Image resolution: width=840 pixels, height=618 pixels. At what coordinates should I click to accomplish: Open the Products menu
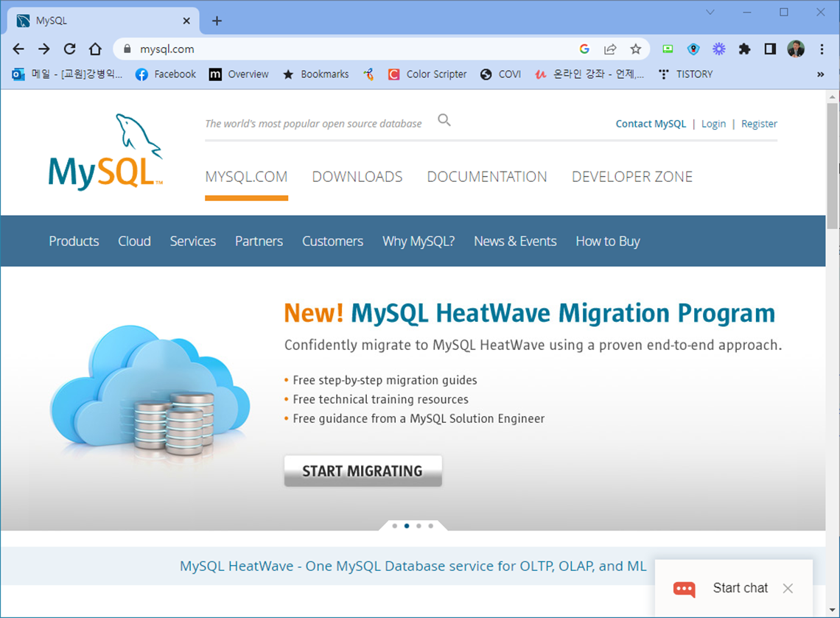point(74,241)
